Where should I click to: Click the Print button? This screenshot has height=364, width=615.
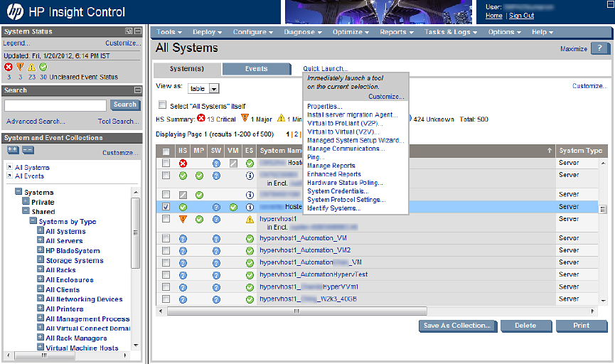pyautogui.click(x=582, y=326)
